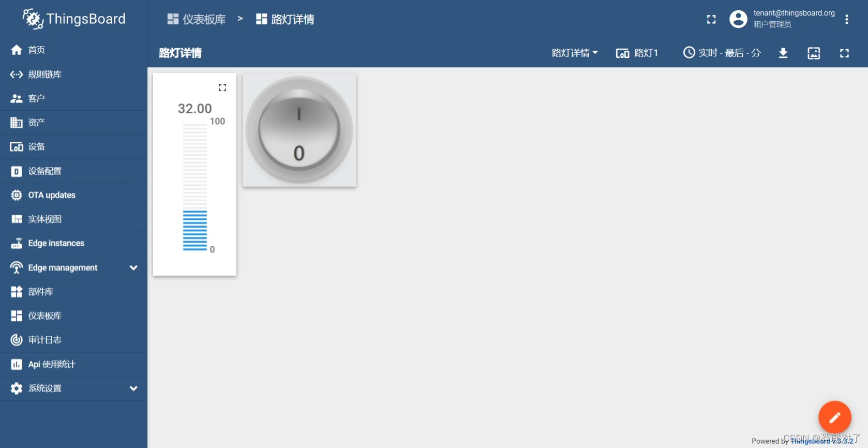Expand Edge management chevron
This screenshot has height=448, width=868.
pos(133,267)
